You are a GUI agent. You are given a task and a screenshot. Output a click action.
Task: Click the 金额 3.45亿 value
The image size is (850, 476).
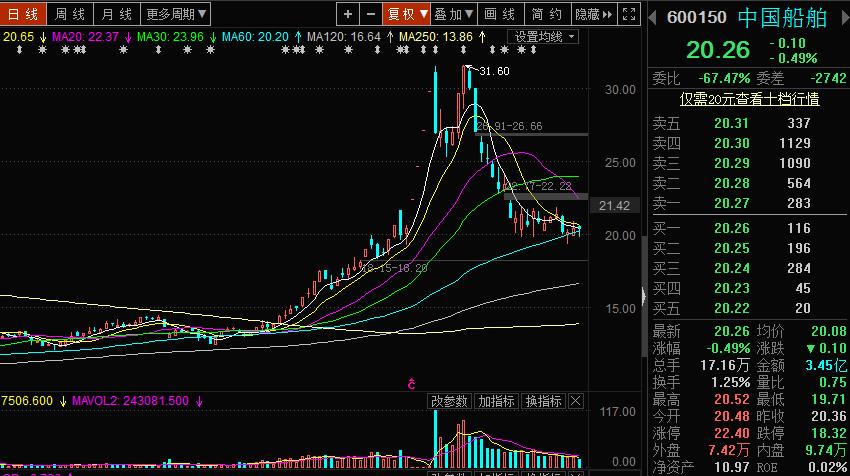[826, 365]
